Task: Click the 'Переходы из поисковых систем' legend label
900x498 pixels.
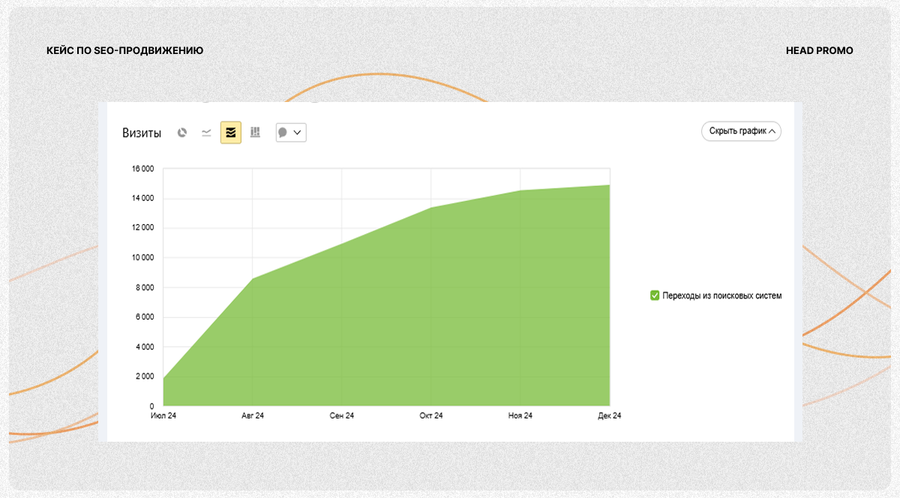Action: pos(722,295)
